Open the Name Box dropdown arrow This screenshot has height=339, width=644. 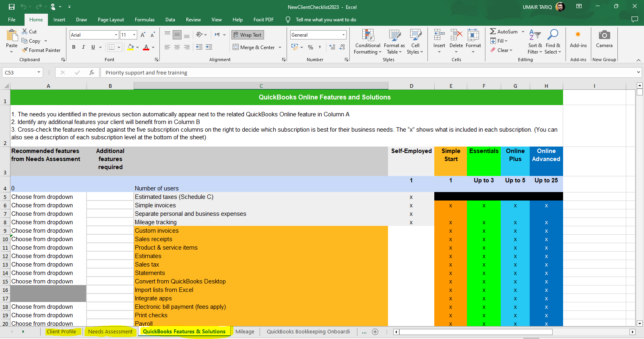tap(39, 72)
